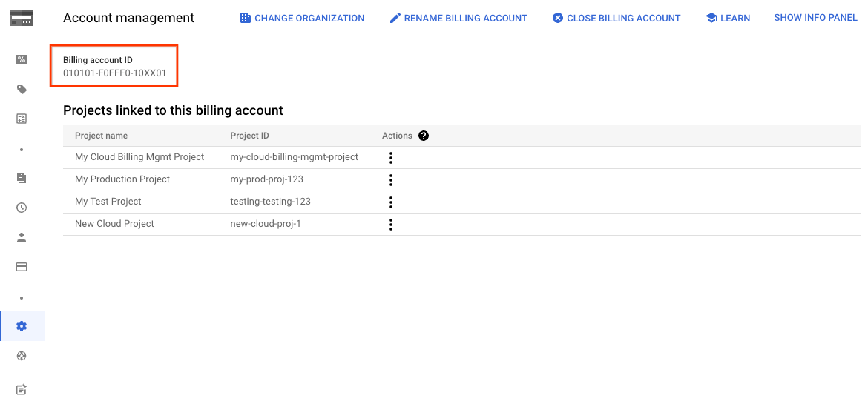Open actions menu for My Test Project
The height and width of the screenshot is (407, 868).
391,202
